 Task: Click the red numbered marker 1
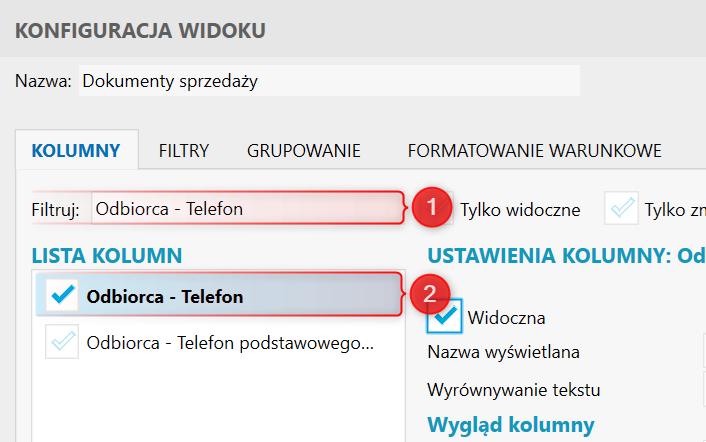(x=432, y=207)
